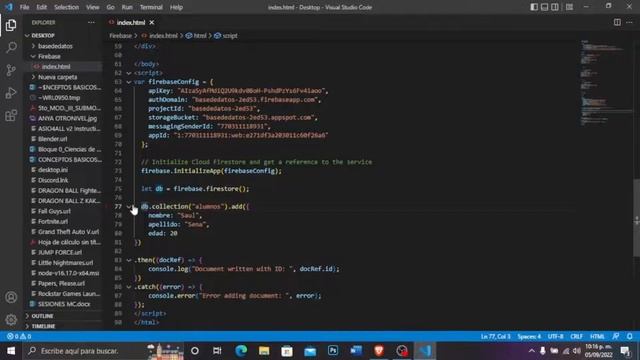This screenshot has width=640, height=360.
Task: Change line ending via CRLF status item
Action: pos(576,336)
